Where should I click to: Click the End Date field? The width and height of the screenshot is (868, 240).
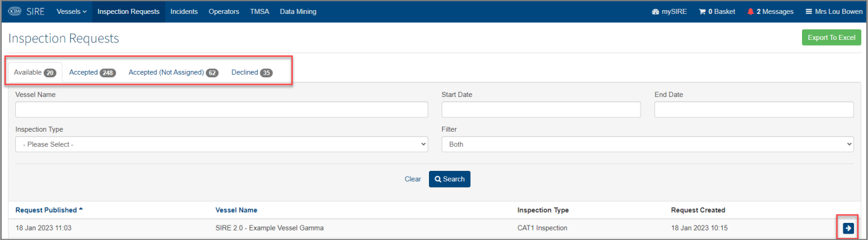tap(754, 110)
